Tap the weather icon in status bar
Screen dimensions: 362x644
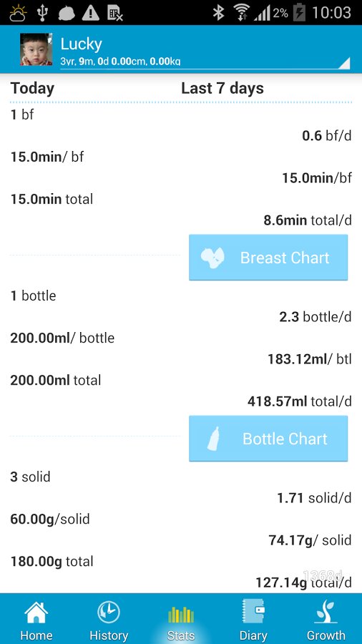tap(19, 13)
